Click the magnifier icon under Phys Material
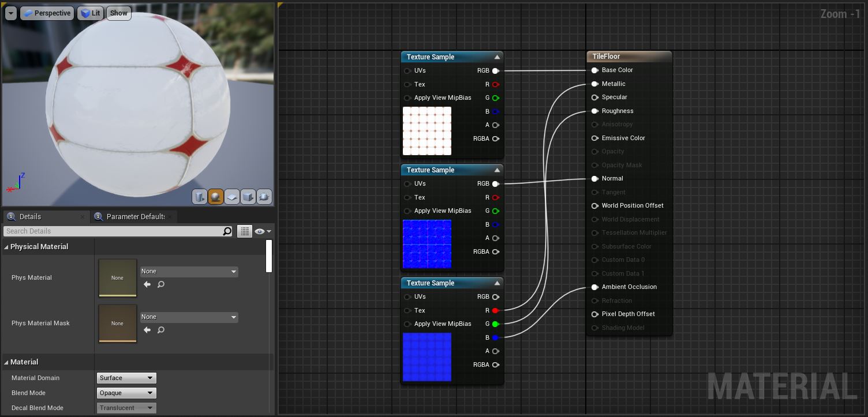The width and height of the screenshot is (868, 417). 161,284
